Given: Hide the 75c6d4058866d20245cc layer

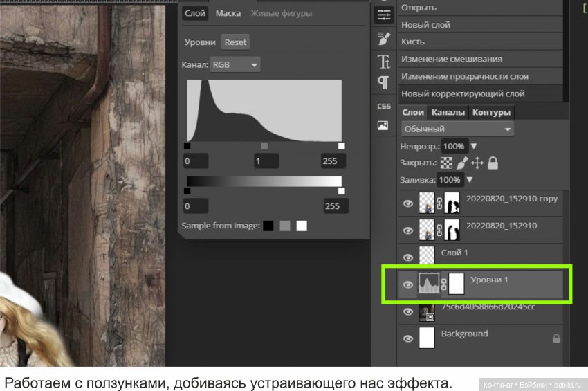Looking at the screenshot, I should 408,311.
